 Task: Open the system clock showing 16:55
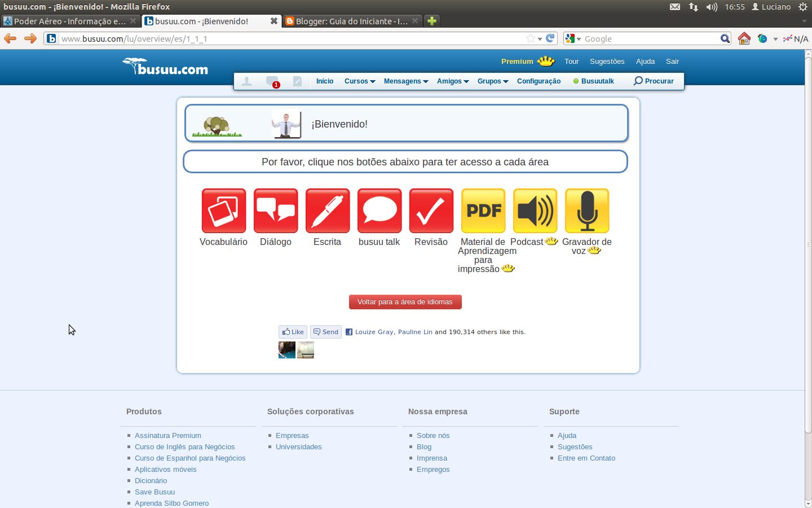735,7
